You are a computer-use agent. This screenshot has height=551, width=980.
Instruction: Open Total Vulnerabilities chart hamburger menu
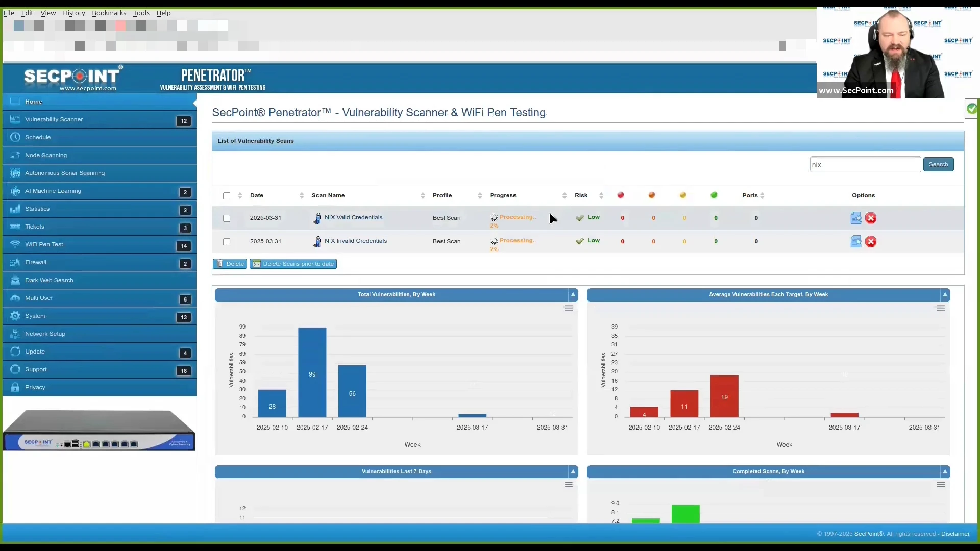(x=569, y=308)
